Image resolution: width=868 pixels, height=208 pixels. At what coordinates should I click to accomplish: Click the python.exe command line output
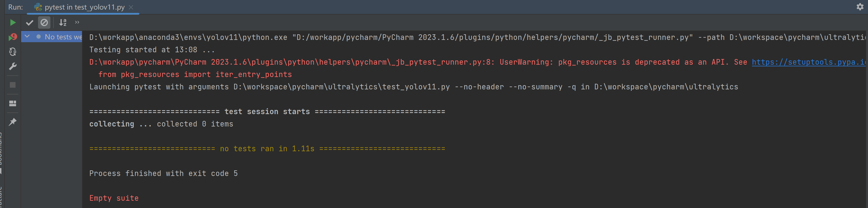point(477,37)
